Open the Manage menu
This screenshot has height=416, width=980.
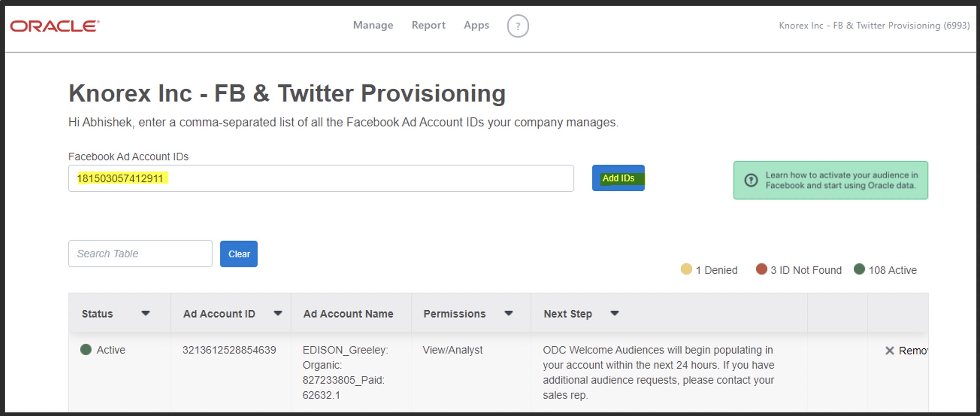[x=373, y=25]
